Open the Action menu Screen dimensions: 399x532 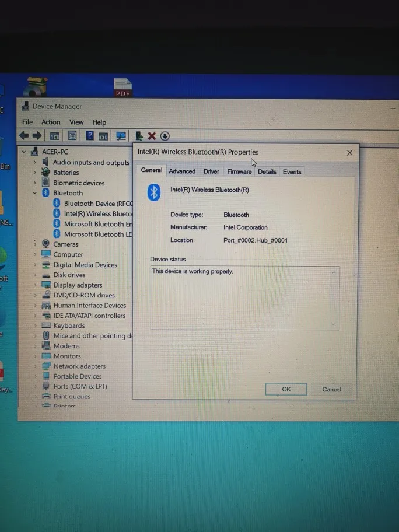tap(51, 122)
